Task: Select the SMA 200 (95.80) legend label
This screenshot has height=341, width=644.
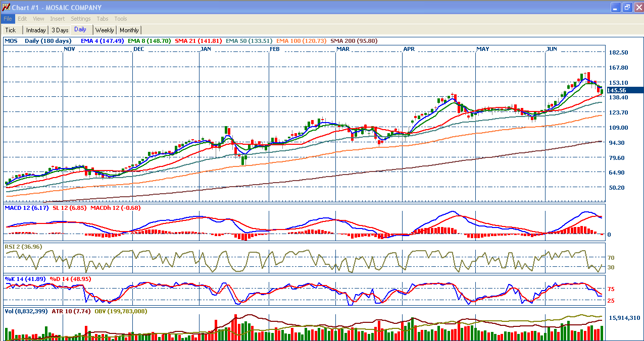Action: 354,41
